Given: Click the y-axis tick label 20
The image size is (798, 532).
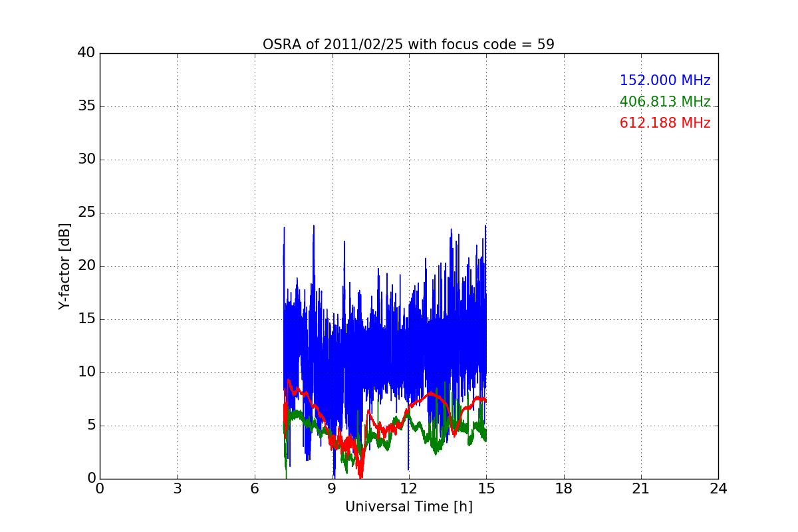Looking at the screenshot, I should point(86,266).
